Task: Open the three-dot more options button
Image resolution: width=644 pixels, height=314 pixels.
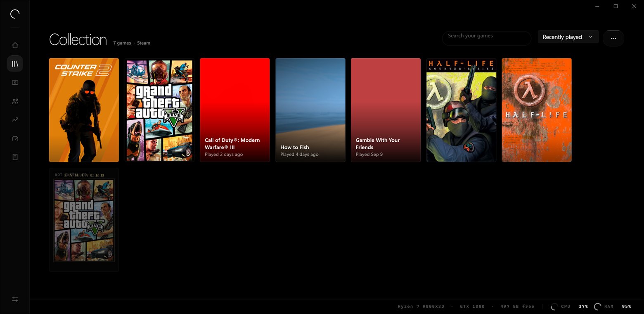Action: pos(613,38)
